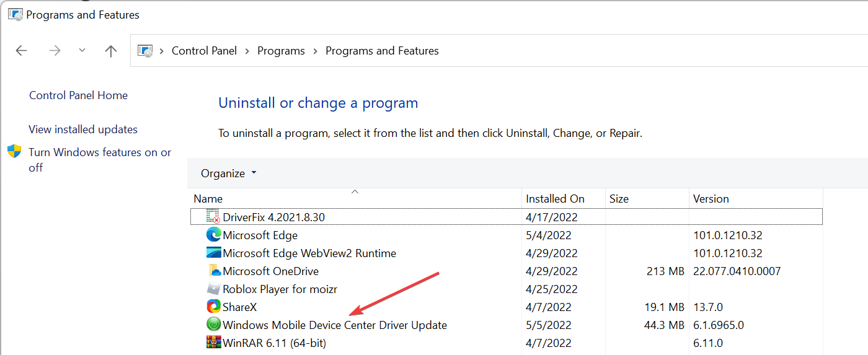Viewport: 868px width, 355px height.
Task: Click the shield icon beside Windows features
Action: pos(14,152)
